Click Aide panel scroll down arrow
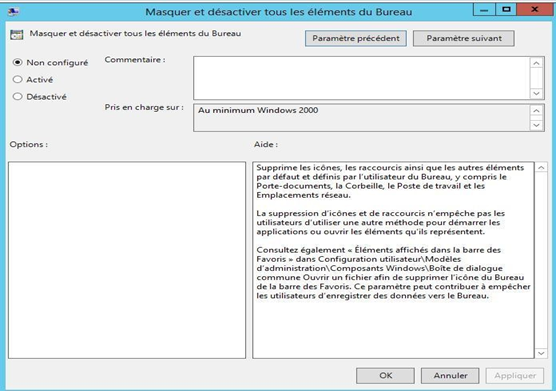The height and width of the screenshot is (391, 556). (x=541, y=353)
